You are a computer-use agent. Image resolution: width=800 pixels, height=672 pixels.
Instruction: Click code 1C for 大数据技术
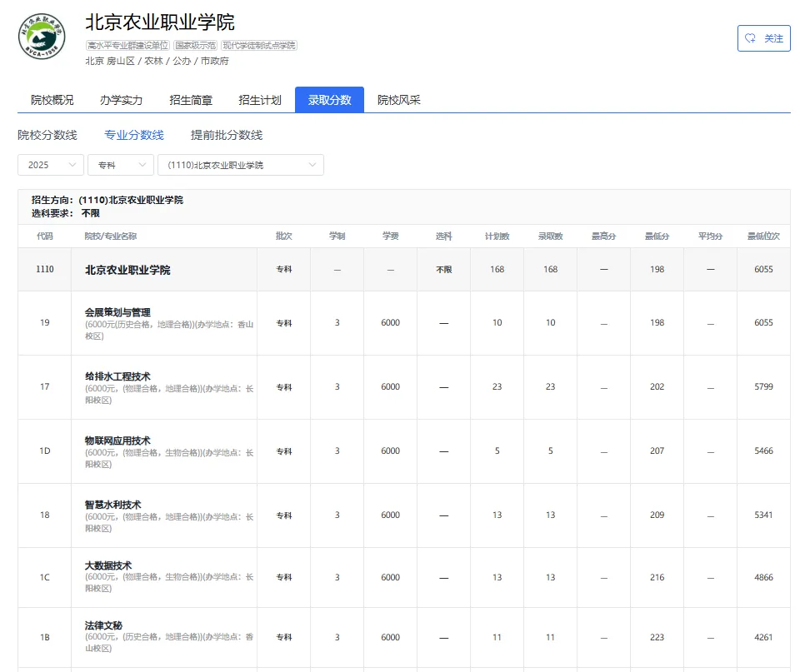point(44,577)
